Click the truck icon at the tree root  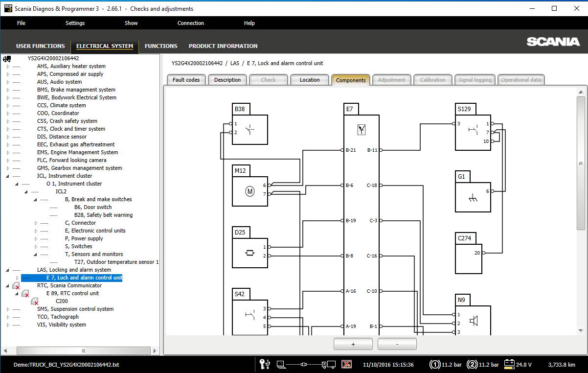click(7, 58)
